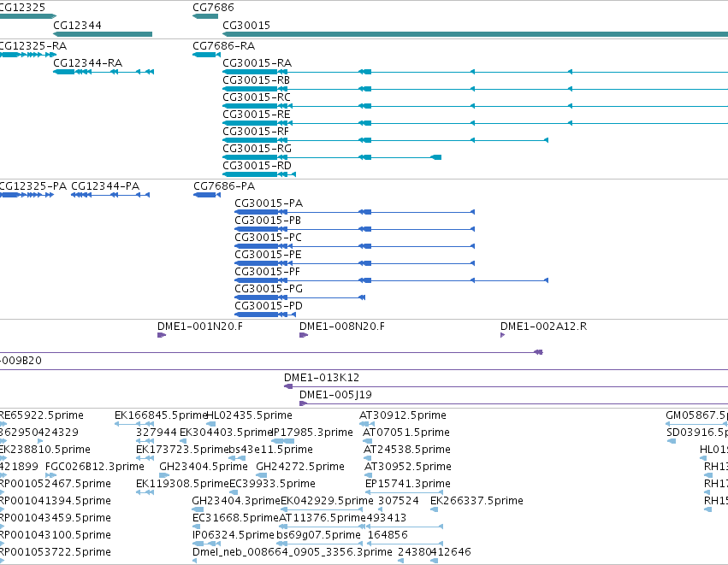The width and height of the screenshot is (728, 565).
Task: Click the CG12344-RA transcript label
Action: (x=88, y=63)
